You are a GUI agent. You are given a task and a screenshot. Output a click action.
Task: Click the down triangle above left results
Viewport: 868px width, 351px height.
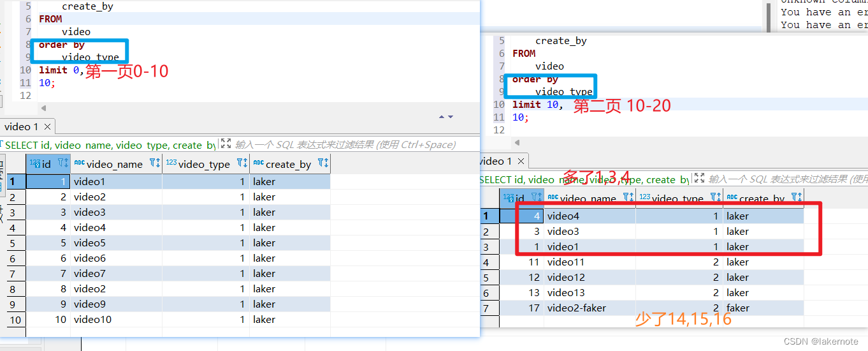(x=451, y=117)
